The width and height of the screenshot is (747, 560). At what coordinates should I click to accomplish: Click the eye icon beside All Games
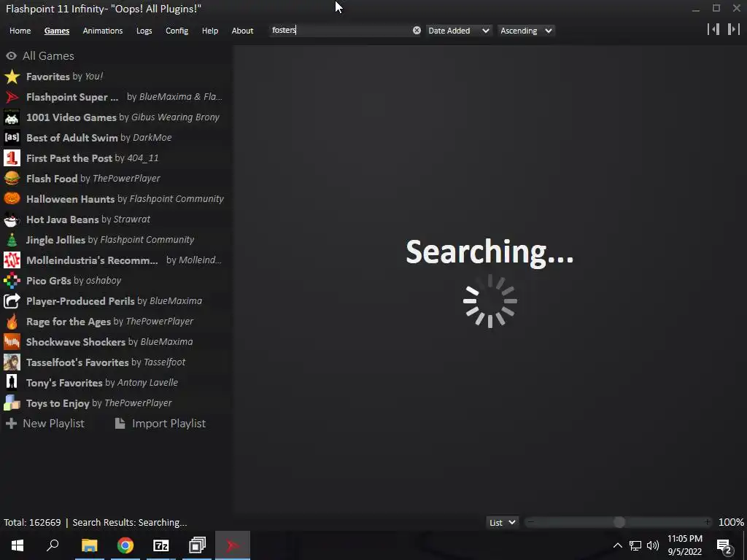point(12,55)
